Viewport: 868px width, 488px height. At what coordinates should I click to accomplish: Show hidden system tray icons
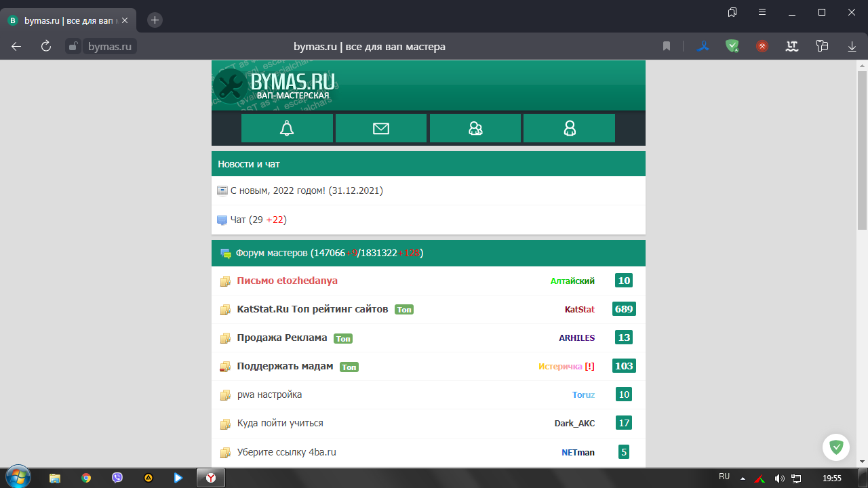click(743, 478)
